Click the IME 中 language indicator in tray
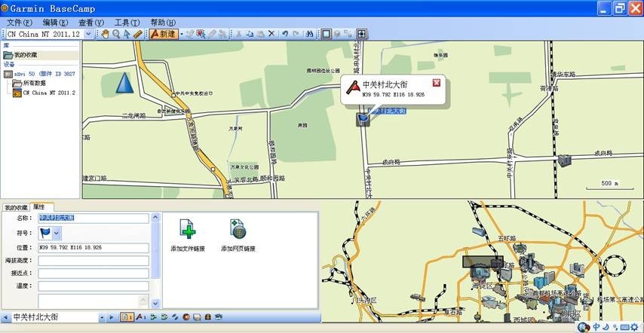 click(x=596, y=327)
